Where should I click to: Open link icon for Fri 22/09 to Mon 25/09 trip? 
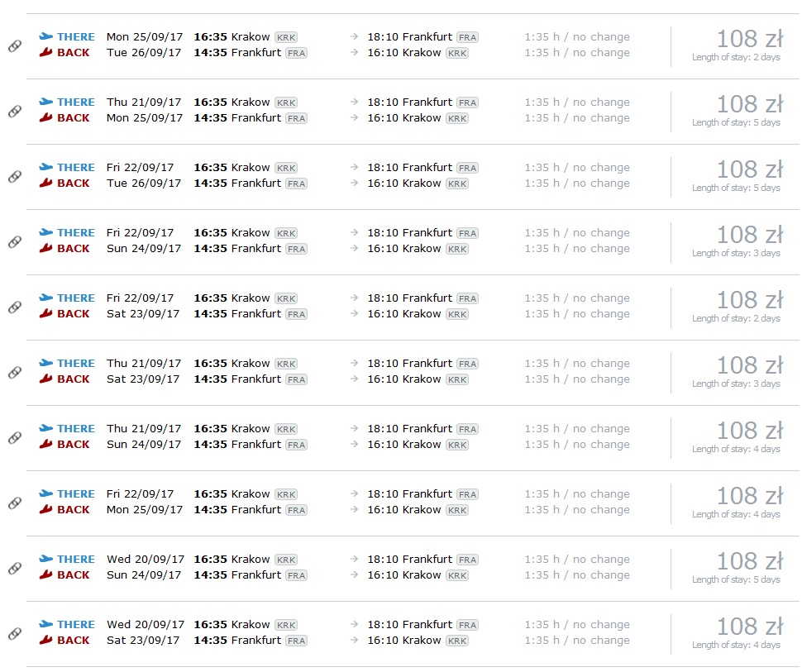tap(15, 503)
